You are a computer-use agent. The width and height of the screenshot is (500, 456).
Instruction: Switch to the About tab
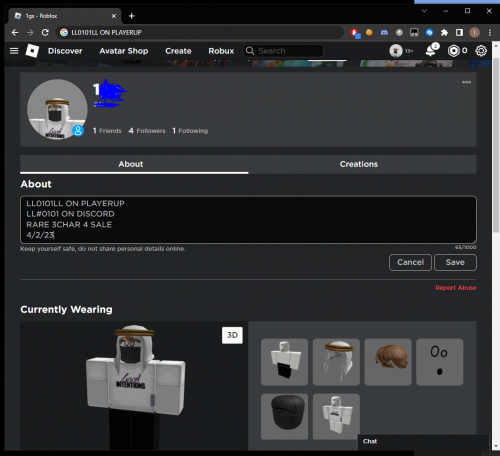point(134,164)
